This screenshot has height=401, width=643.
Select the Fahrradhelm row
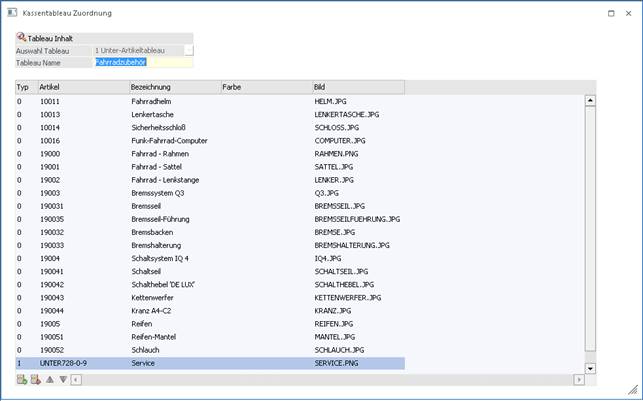pyautogui.click(x=150, y=101)
